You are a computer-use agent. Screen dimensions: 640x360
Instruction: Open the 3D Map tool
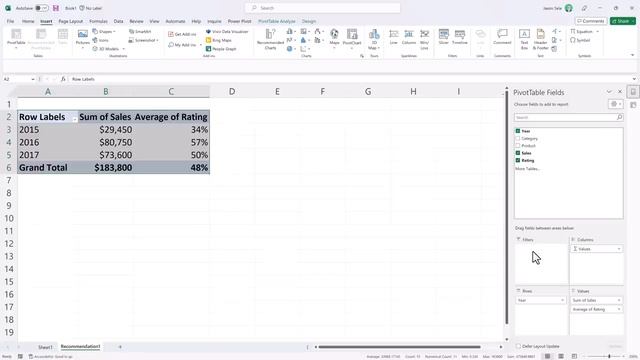(x=373, y=39)
